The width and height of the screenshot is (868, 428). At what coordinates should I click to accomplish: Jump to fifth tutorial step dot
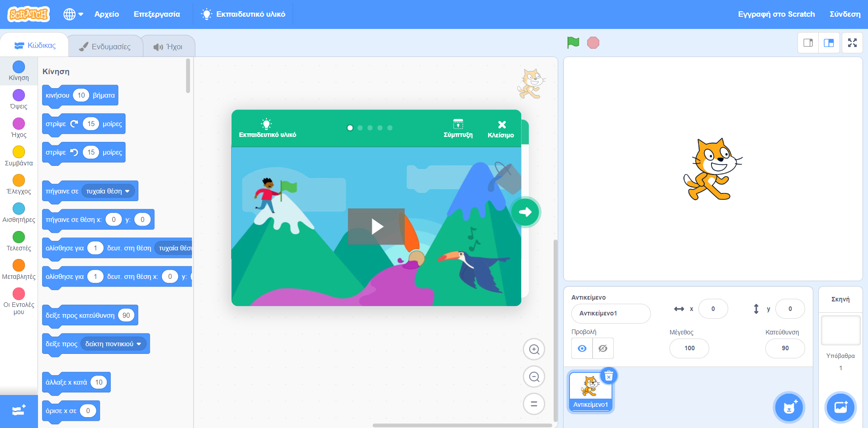(x=390, y=128)
